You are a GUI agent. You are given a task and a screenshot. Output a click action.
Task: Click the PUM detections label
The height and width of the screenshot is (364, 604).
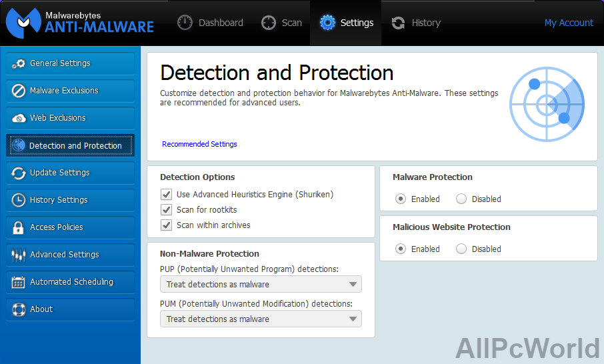point(256,304)
